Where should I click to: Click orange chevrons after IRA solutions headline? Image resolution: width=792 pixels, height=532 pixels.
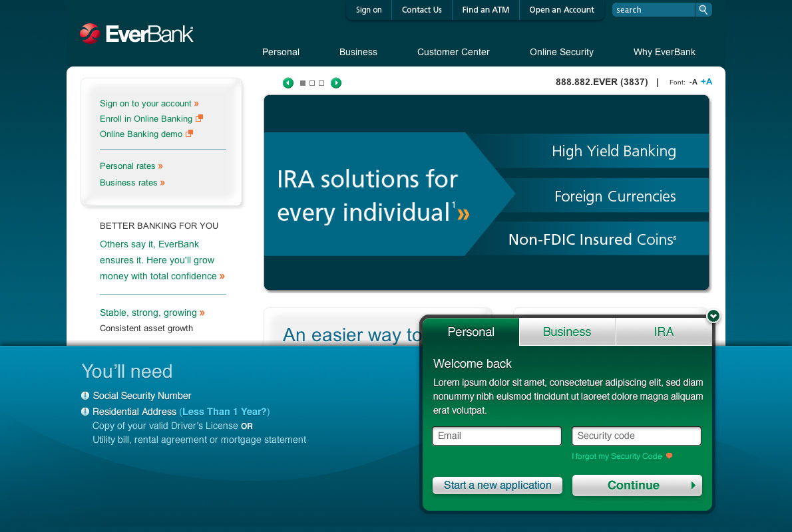click(464, 214)
